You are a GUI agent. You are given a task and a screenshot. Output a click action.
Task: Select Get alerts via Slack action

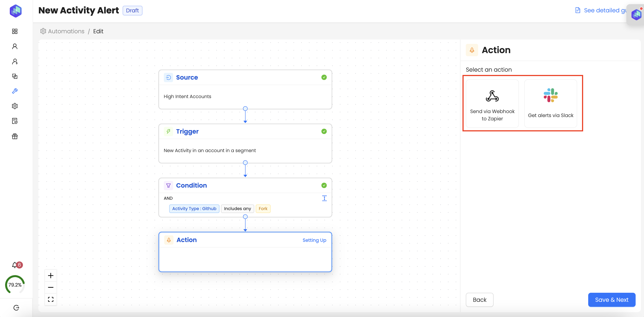[x=550, y=103]
